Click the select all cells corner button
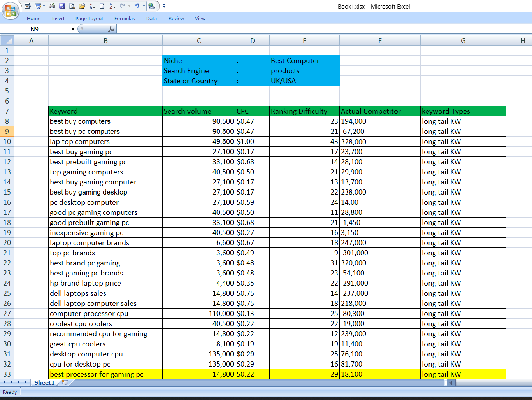The image size is (532, 400). pos(7,40)
